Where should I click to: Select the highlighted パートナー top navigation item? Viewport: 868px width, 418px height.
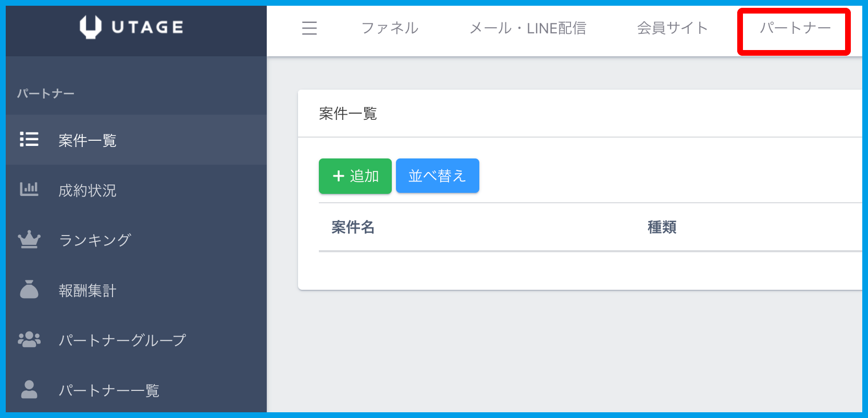coord(795,28)
